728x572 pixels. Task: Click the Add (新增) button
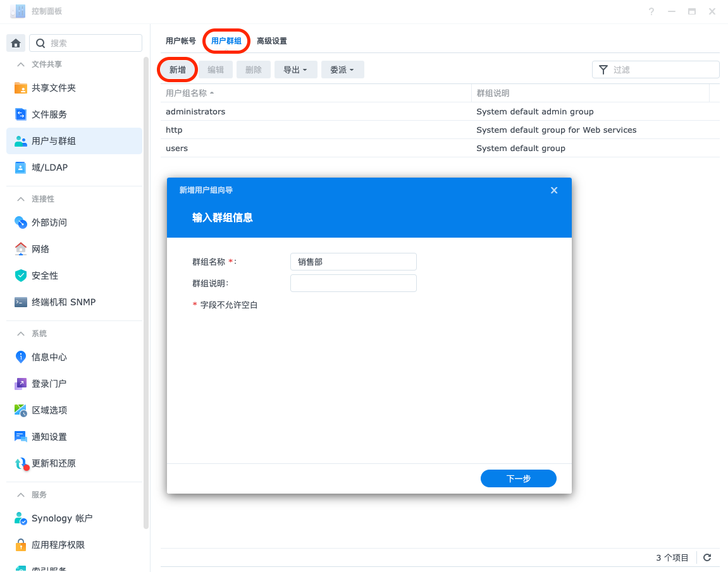[x=177, y=70]
